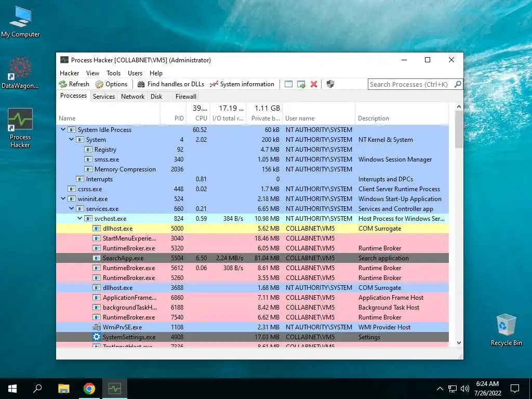Click the red X terminate icon

pyautogui.click(x=314, y=84)
